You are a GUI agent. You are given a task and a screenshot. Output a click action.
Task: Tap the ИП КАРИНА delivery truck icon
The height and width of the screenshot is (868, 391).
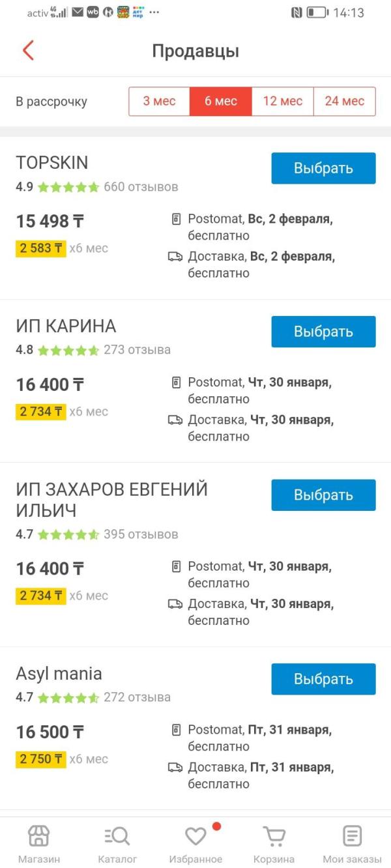(175, 420)
